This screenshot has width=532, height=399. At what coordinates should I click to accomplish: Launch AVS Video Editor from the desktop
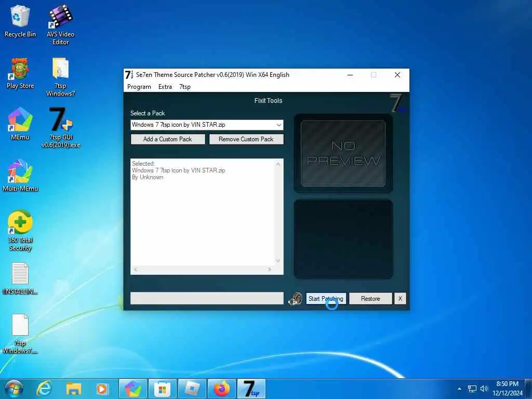tap(60, 24)
